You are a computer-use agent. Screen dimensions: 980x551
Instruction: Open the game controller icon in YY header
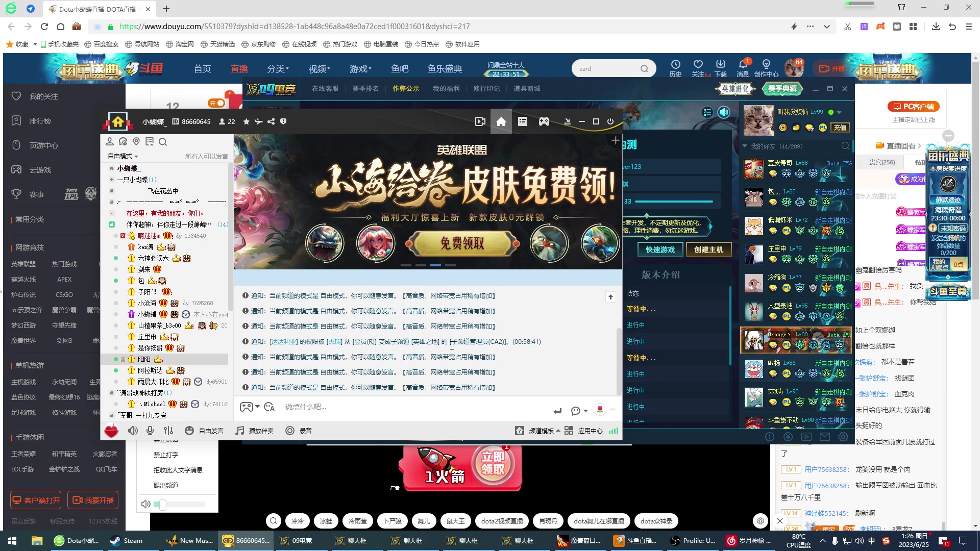[544, 121]
